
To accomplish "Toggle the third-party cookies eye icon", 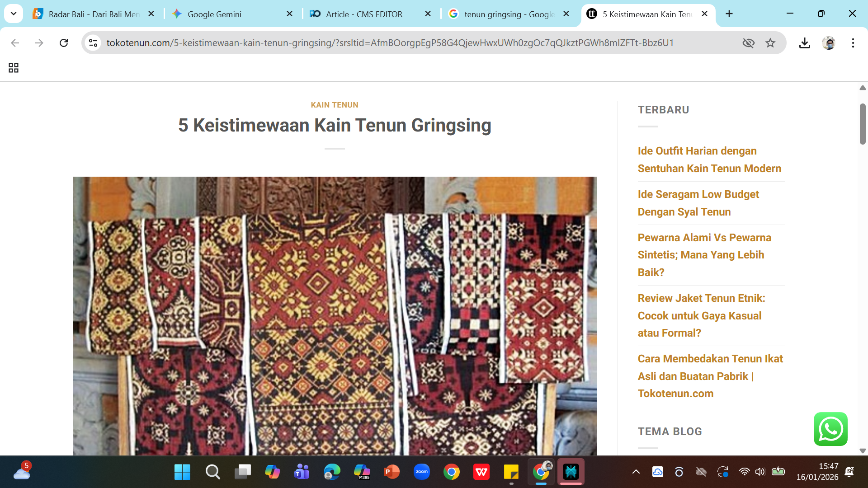I will click(x=749, y=43).
